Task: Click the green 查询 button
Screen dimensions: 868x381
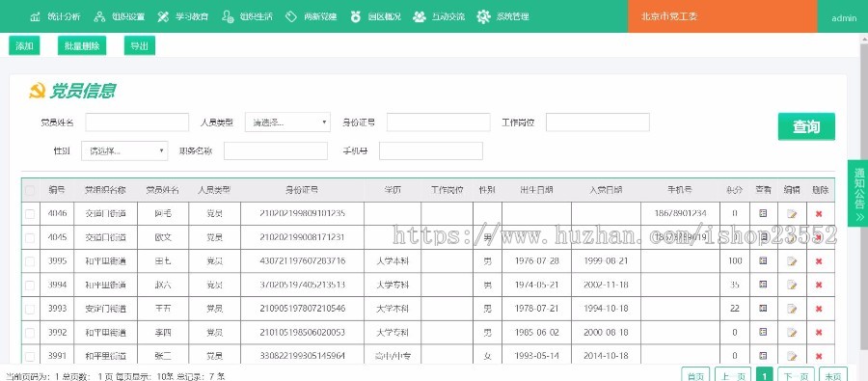Action: click(806, 126)
